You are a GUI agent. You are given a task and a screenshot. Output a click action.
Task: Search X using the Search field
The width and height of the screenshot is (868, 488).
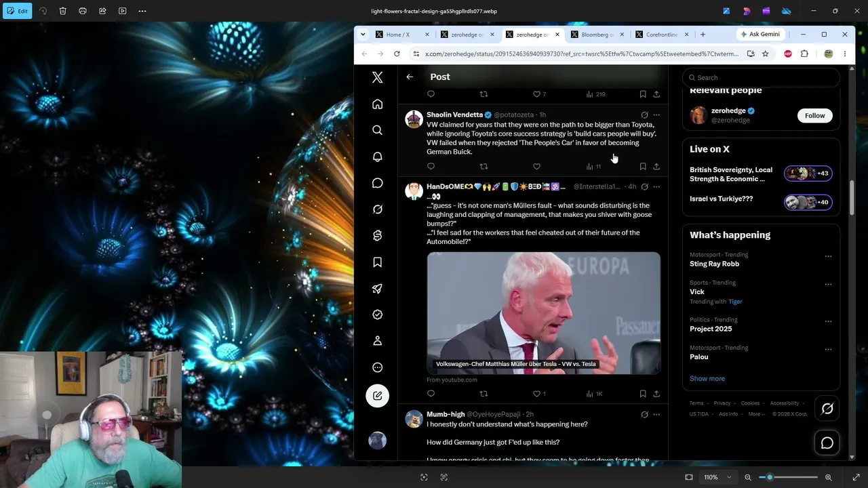[761, 77]
